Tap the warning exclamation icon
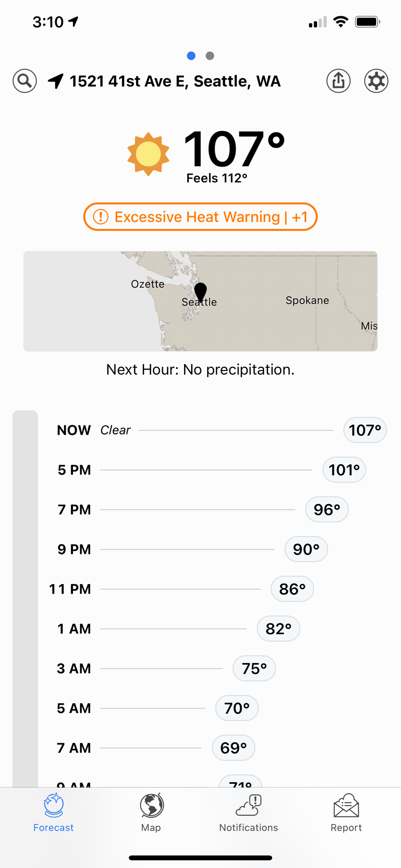This screenshot has width=401, height=868. point(101,217)
